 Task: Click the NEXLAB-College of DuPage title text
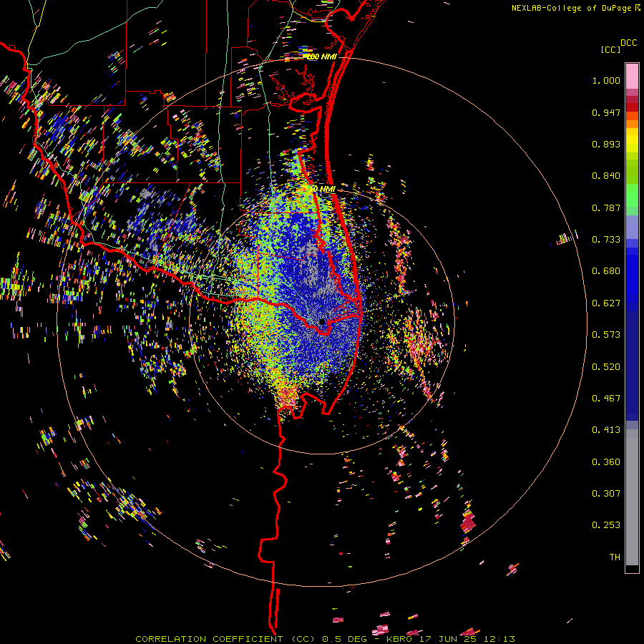pyautogui.click(x=575, y=8)
